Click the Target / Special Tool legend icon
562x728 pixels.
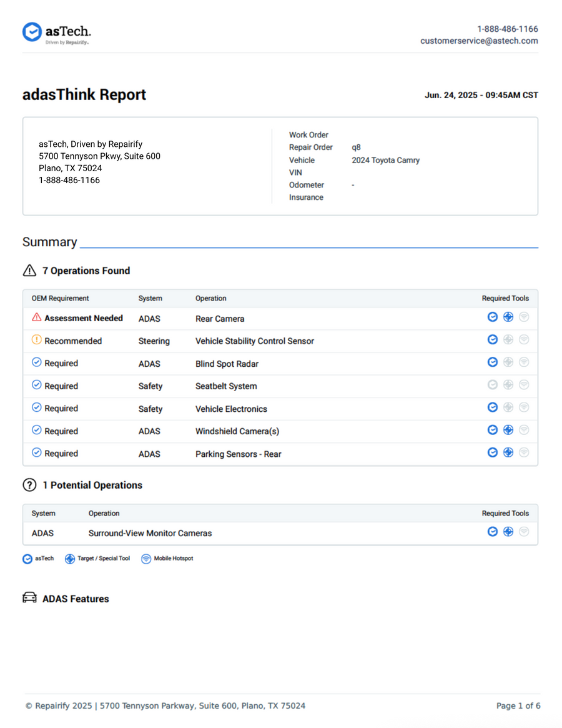(x=70, y=558)
